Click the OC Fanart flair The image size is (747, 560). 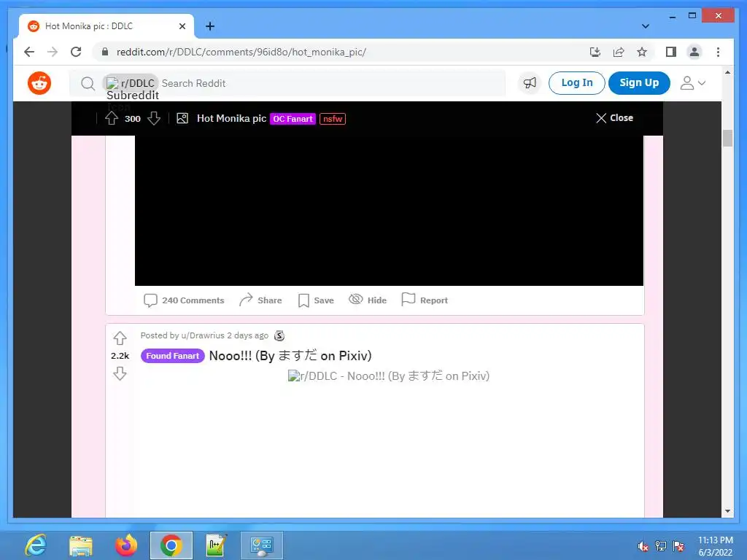(x=293, y=119)
